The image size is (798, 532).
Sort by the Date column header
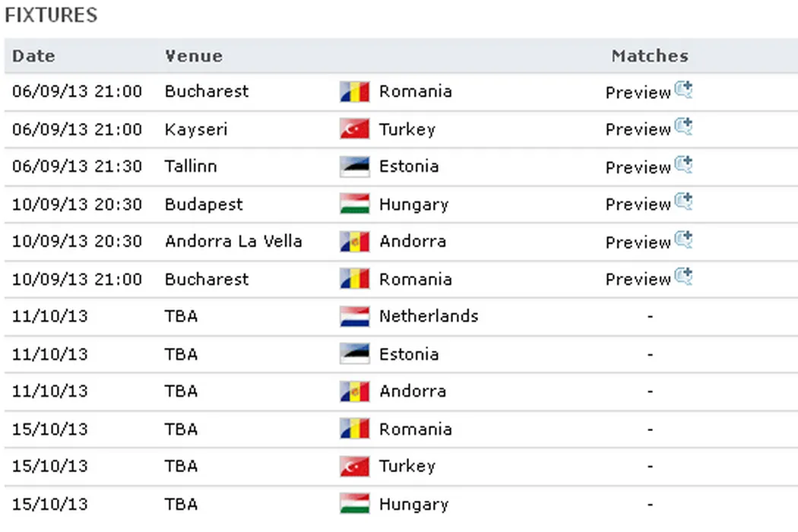point(33,56)
